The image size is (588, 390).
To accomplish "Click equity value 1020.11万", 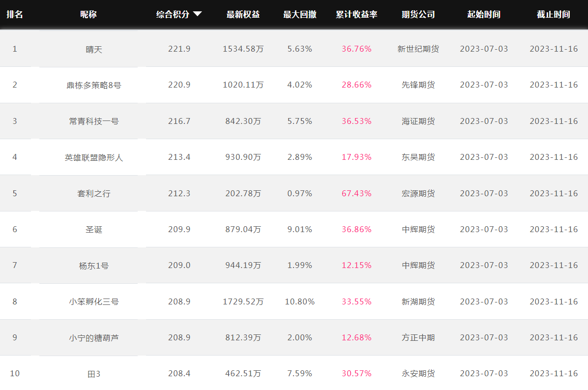I will click(x=243, y=85).
